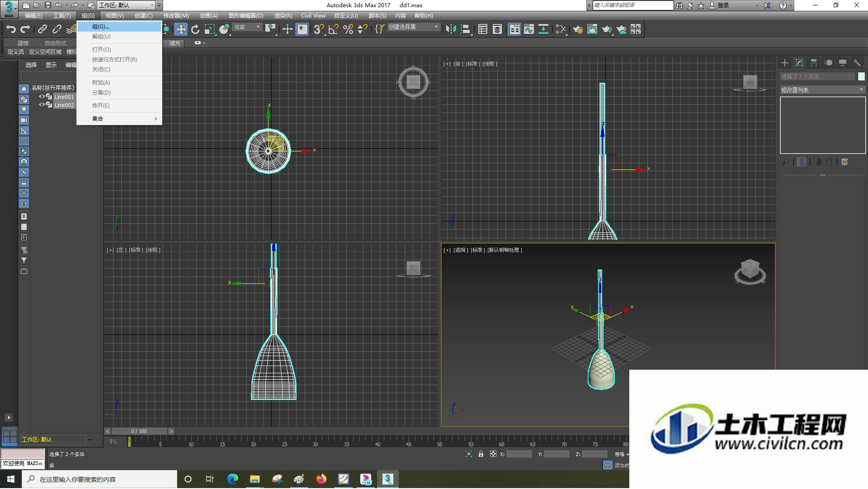Click the Select and Place tool
Image resolution: width=868 pixels, height=489 pixels.
coord(224,29)
